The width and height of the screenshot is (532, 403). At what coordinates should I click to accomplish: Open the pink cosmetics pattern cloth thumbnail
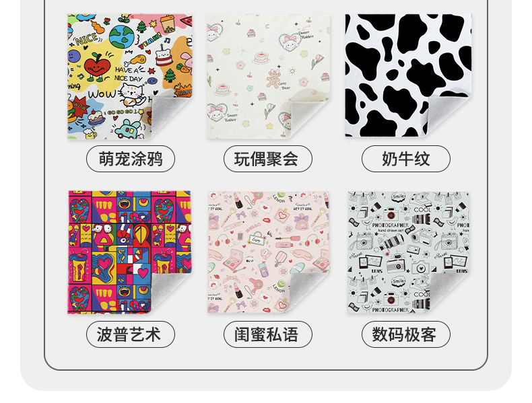(269, 252)
